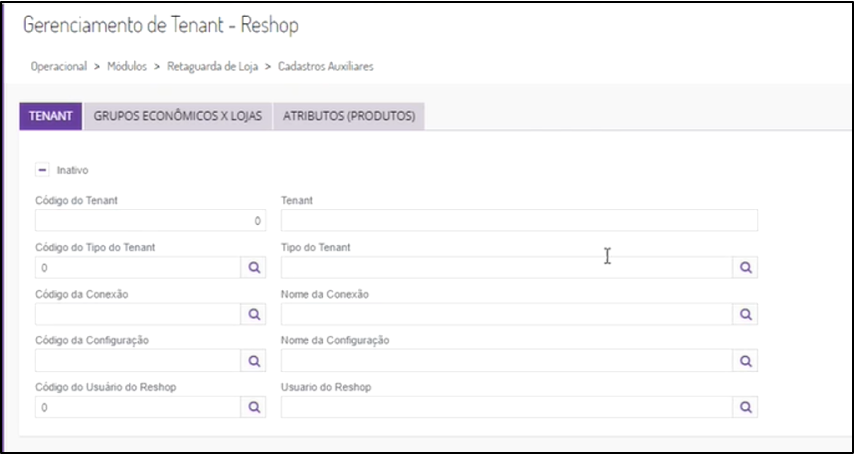This screenshot has height=454, width=854.
Task: Click magnifier next to Código da Configuração
Action: pyautogui.click(x=254, y=361)
